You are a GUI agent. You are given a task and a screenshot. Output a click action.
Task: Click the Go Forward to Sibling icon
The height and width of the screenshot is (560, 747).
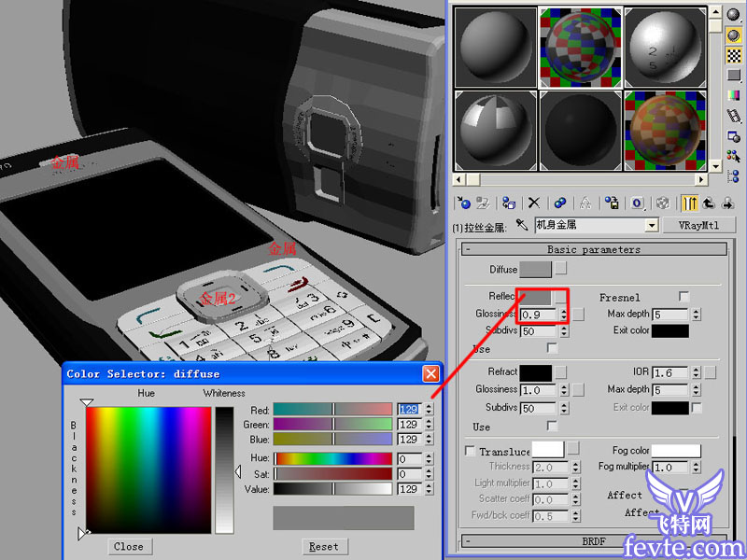pyautogui.click(x=728, y=203)
